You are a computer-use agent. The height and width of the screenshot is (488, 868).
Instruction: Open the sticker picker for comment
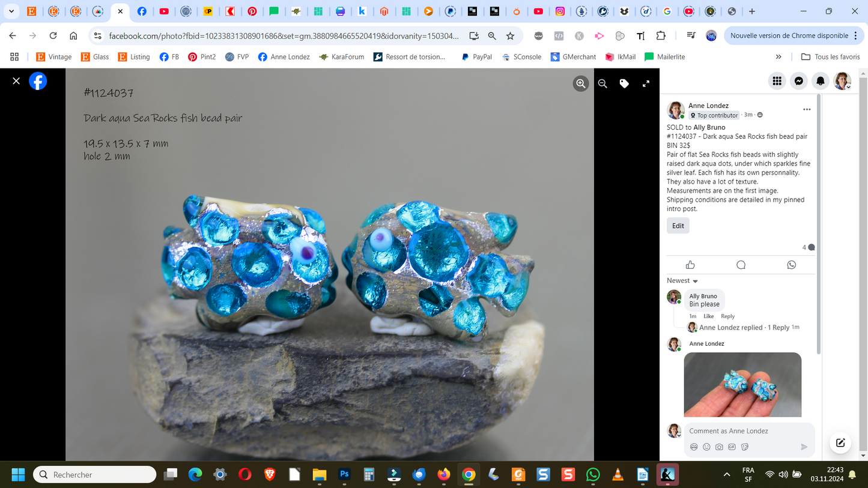click(x=745, y=447)
